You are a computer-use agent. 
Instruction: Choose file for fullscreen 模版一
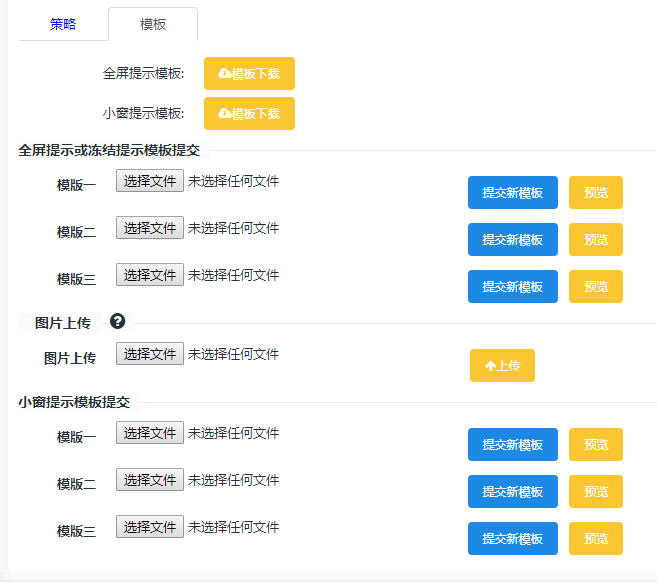coord(150,181)
